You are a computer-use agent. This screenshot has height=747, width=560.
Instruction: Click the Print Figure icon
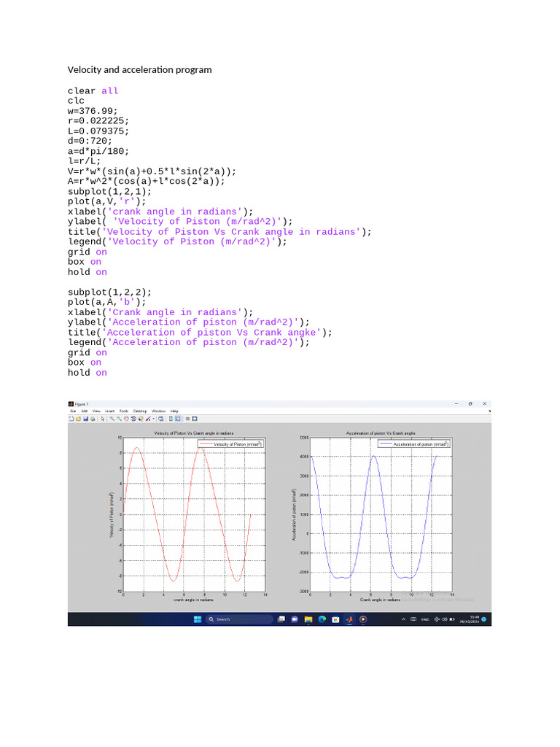tap(93, 419)
